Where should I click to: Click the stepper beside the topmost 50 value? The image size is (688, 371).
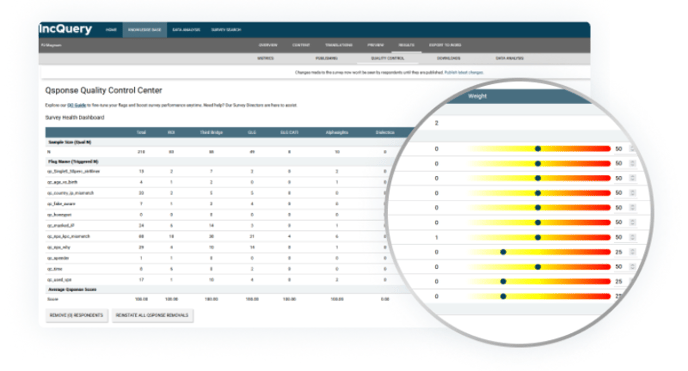(632, 149)
